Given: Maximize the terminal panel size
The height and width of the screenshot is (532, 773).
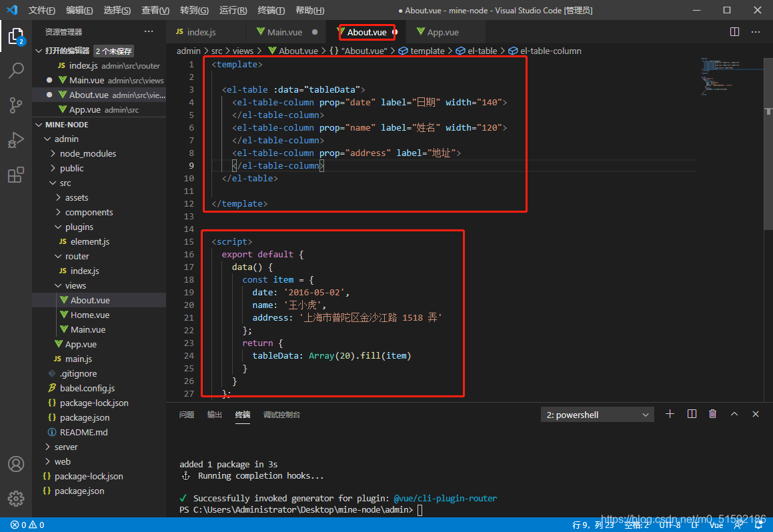Looking at the screenshot, I should tap(734, 414).
